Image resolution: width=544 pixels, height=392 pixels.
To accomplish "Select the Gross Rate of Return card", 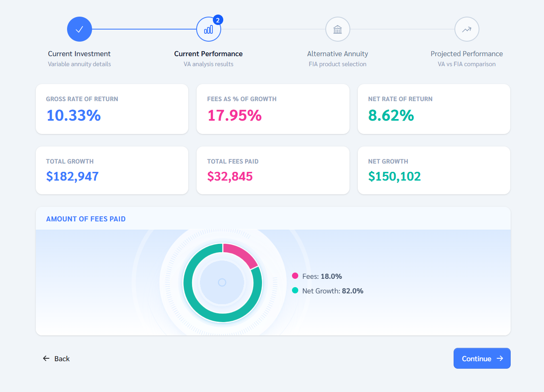I will click(112, 109).
